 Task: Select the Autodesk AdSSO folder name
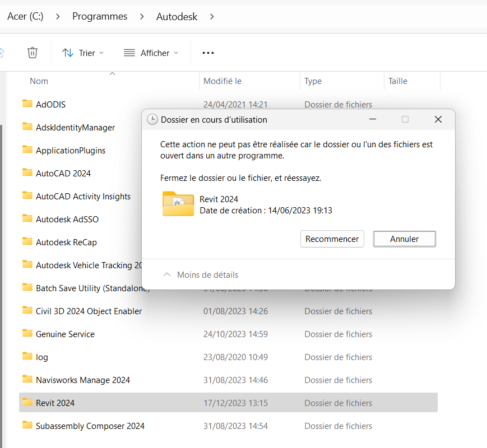pyautogui.click(x=67, y=220)
